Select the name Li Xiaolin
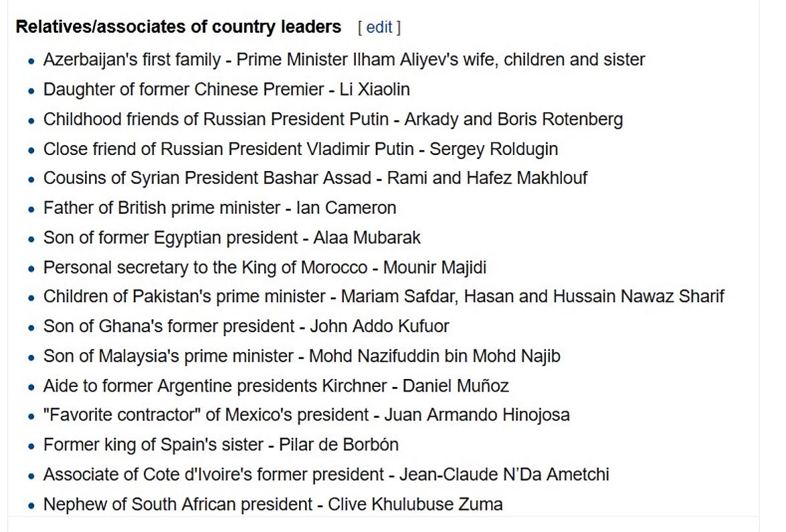The width and height of the screenshot is (786, 532). pos(369,89)
